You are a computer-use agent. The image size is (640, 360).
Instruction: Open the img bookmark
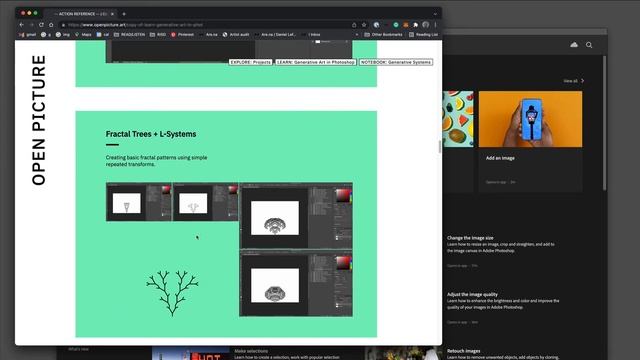pyautogui.click(x=63, y=35)
